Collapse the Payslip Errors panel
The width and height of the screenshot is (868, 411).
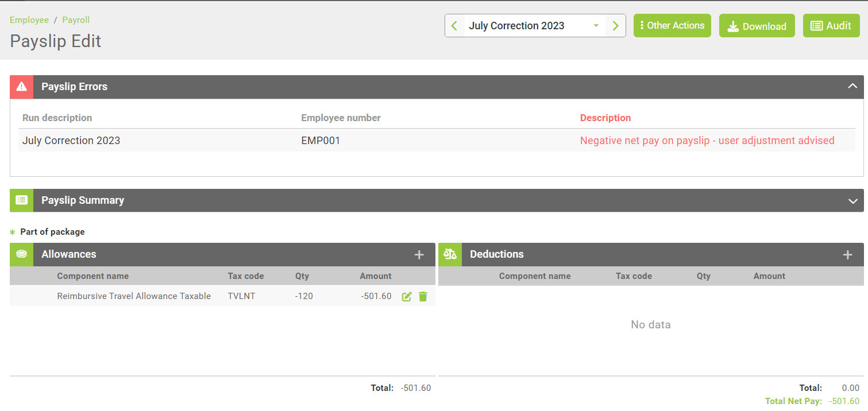click(x=852, y=87)
